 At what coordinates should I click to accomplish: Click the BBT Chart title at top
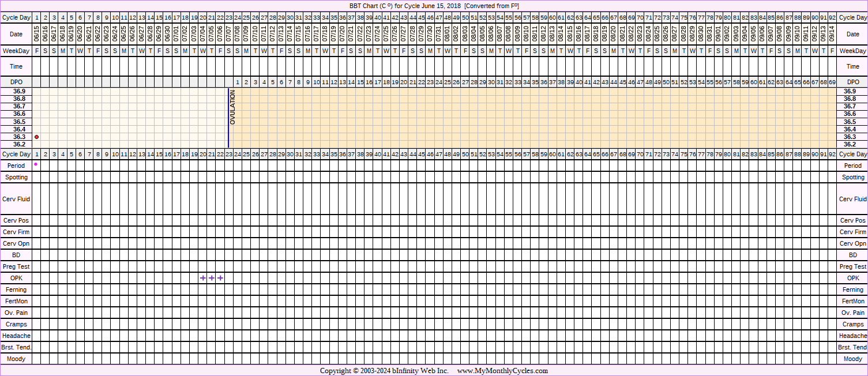434,5
